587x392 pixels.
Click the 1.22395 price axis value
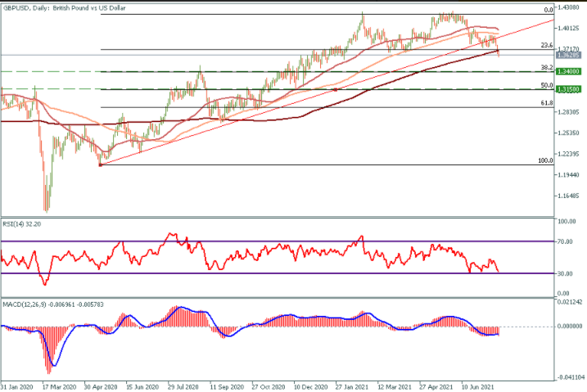[x=568, y=154]
